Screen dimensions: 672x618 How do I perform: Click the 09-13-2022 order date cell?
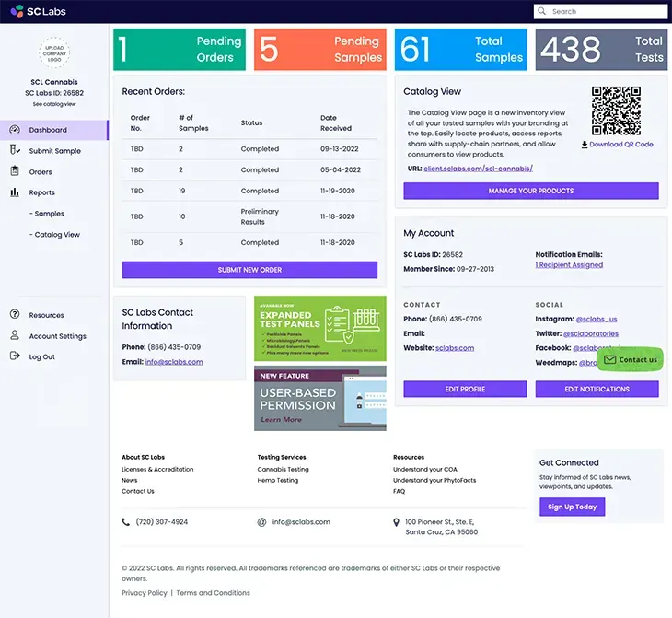click(x=340, y=149)
